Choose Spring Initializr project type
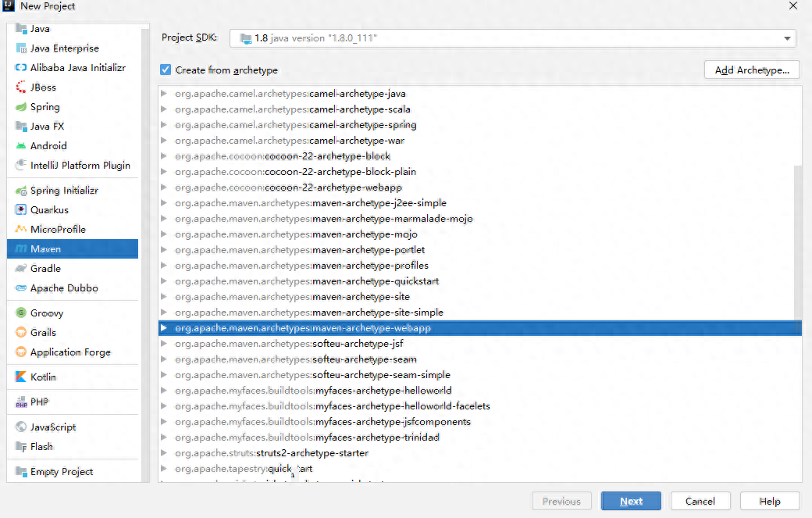Image resolution: width=812 pixels, height=518 pixels. click(73, 191)
